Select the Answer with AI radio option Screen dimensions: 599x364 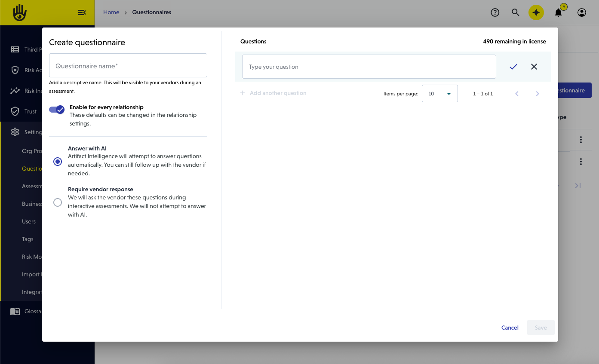point(58,162)
